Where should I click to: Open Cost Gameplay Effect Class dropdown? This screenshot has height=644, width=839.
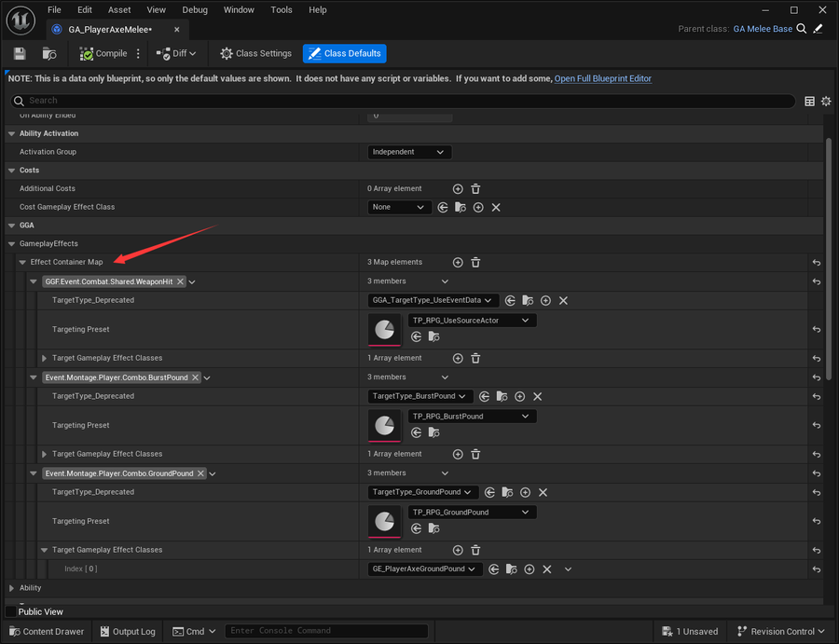coord(399,208)
